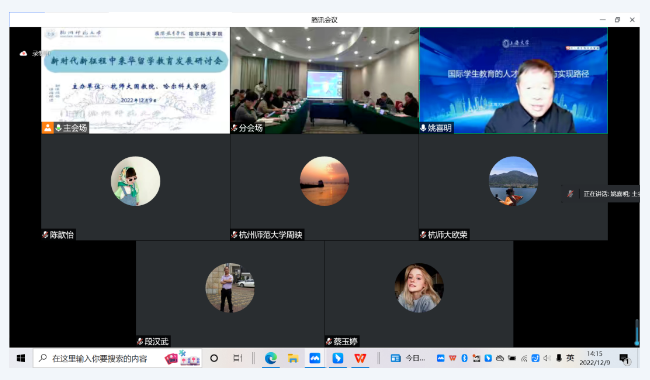Viewport: 650px width, 380px height.
Task: Click the 杭师大欧荣 name label
Action: click(448, 235)
